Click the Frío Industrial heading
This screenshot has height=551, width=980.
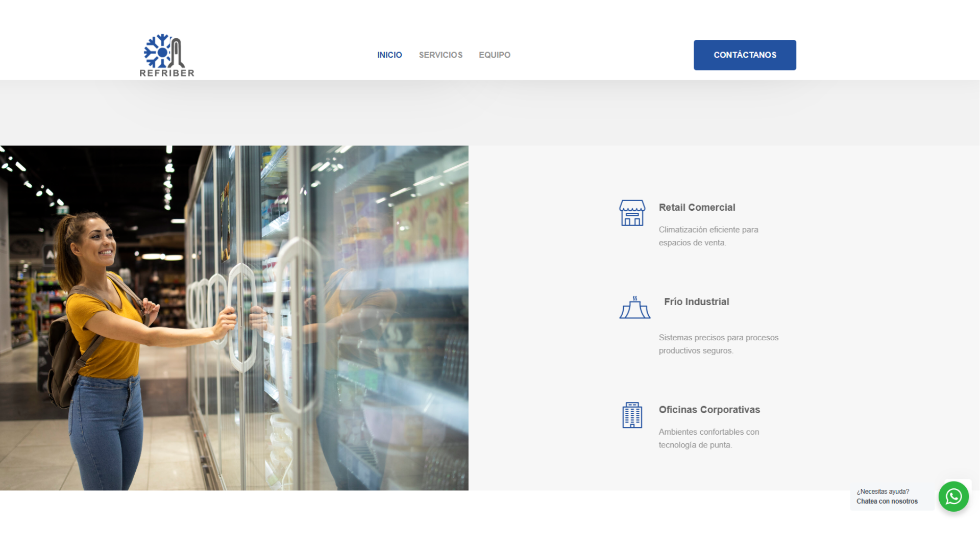click(x=696, y=302)
